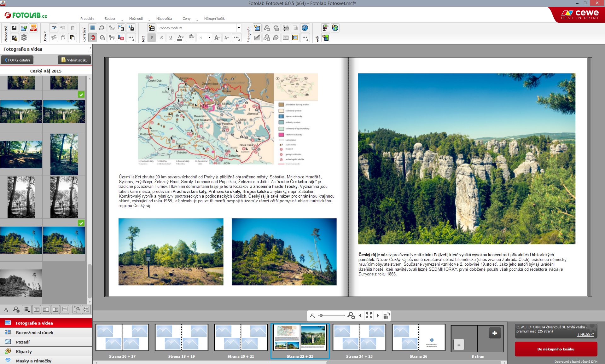Click the Do nákupního košíku button
605x364 pixels.
[x=556, y=349]
